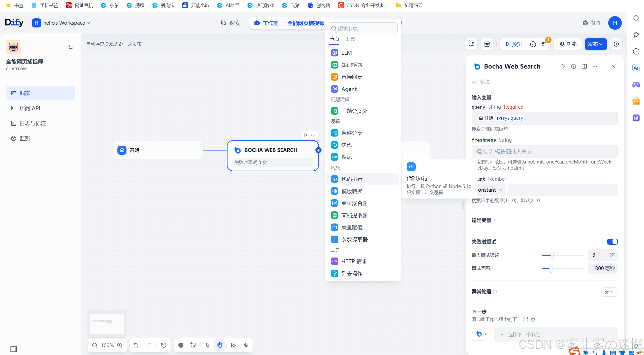This screenshot has width=644, height=355.
Task: Switch to pointer mode
Action: (208, 345)
